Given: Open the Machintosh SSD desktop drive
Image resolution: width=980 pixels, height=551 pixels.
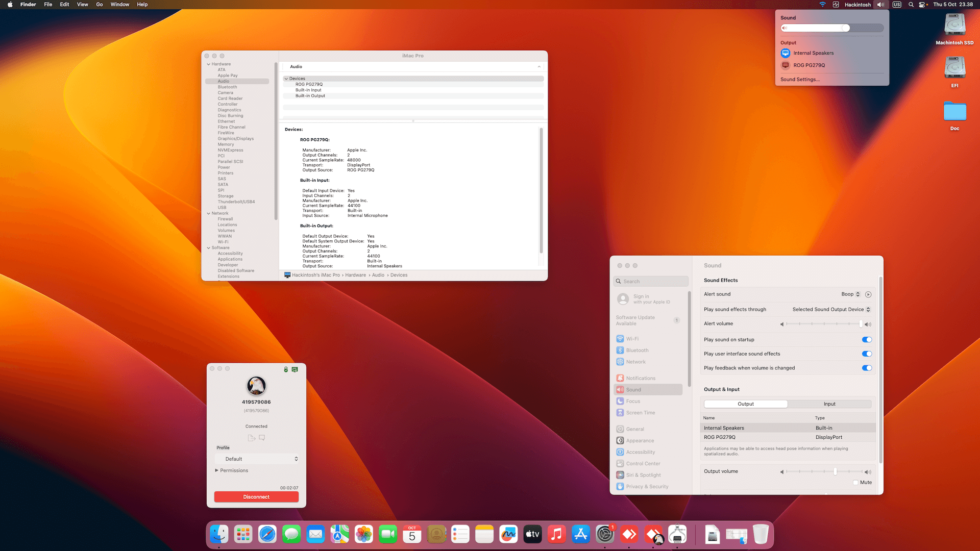Looking at the screenshot, I should pyautogui.click(x=954, y=30).
